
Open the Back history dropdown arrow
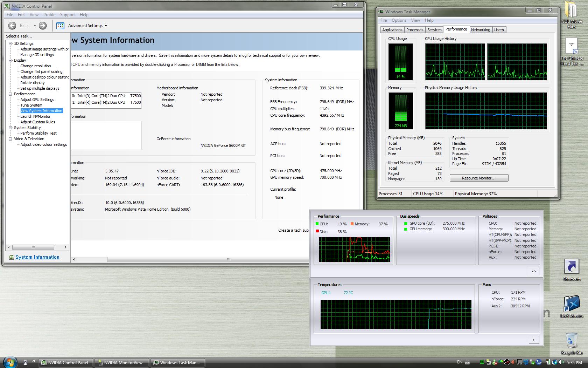(x=35, y=26)
